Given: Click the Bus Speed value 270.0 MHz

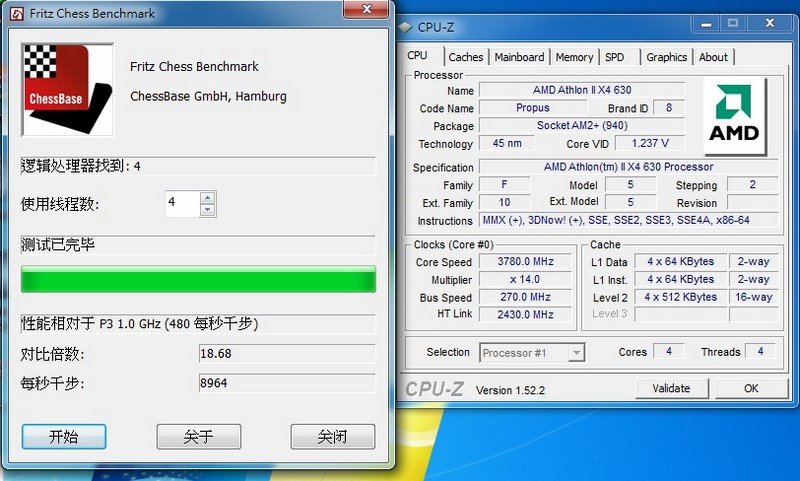Looking at the screenshot, I should [526, 297].
